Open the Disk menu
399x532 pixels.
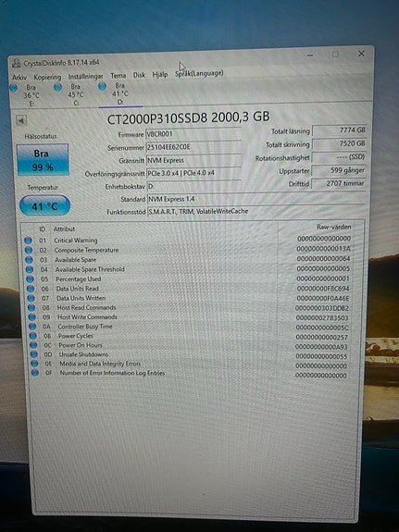click(x=139, y=75)
